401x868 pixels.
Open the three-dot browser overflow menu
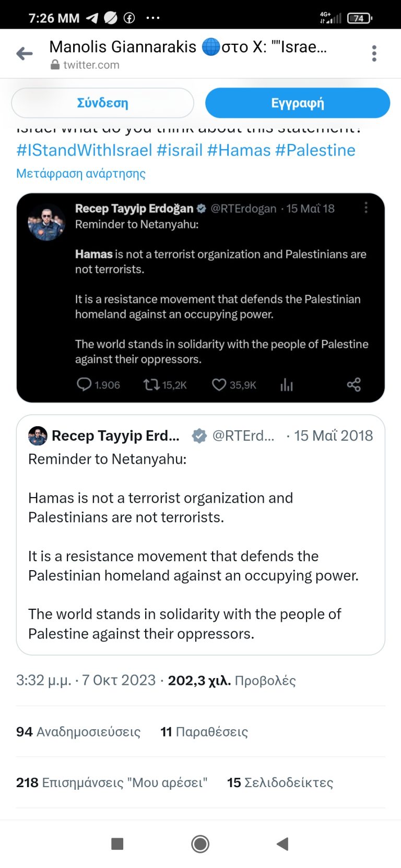click(374, 53)
